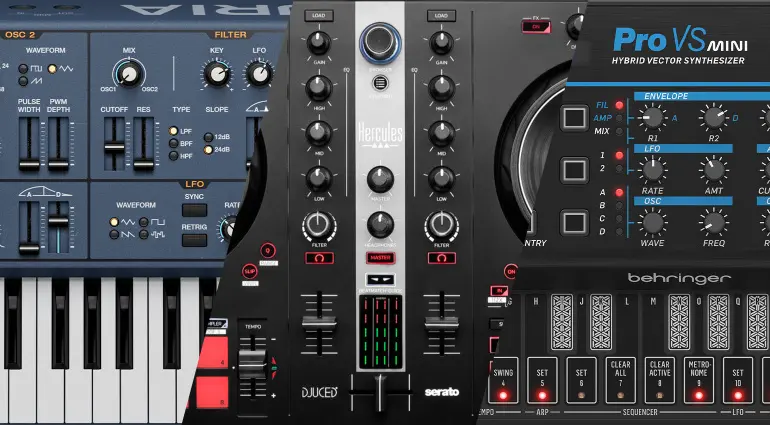Choose the 12dB filter slope

209,137
